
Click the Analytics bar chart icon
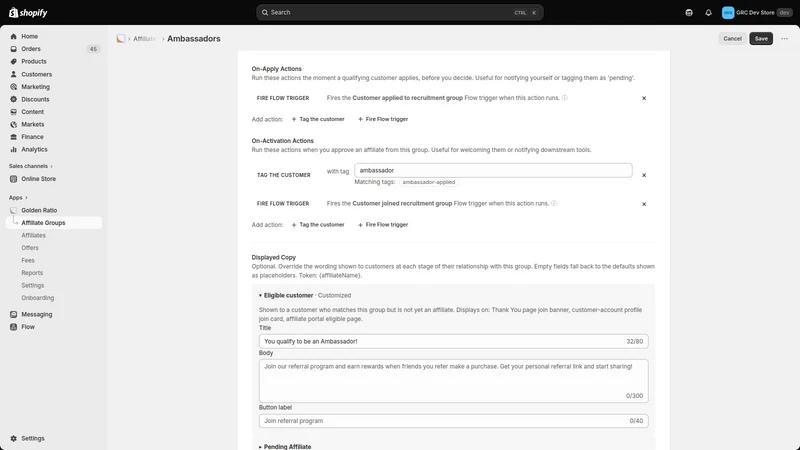(14, 149)
